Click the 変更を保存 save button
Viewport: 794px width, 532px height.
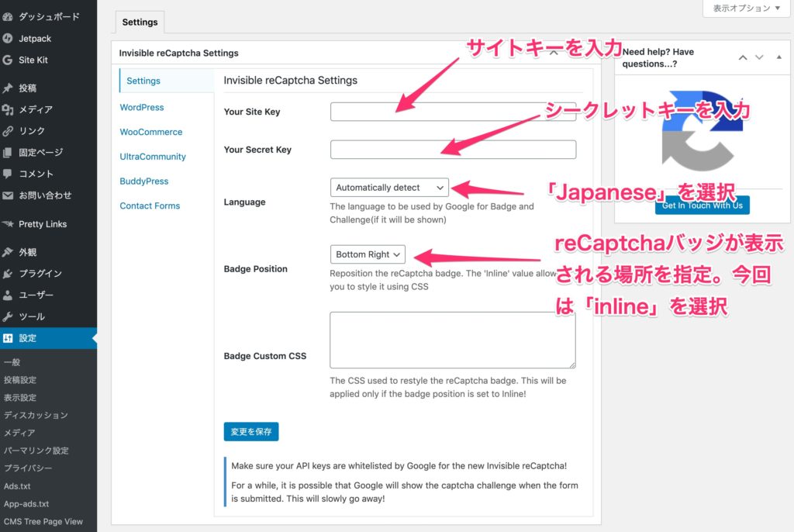pos(251,432)
